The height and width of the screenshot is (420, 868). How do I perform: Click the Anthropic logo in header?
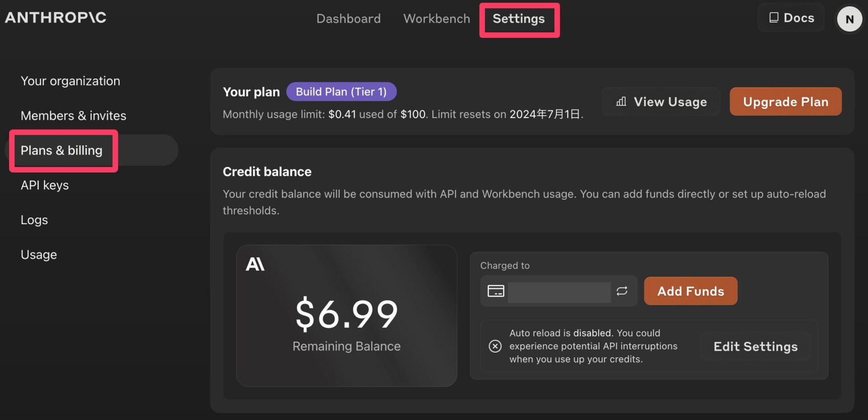pos(56,18)
